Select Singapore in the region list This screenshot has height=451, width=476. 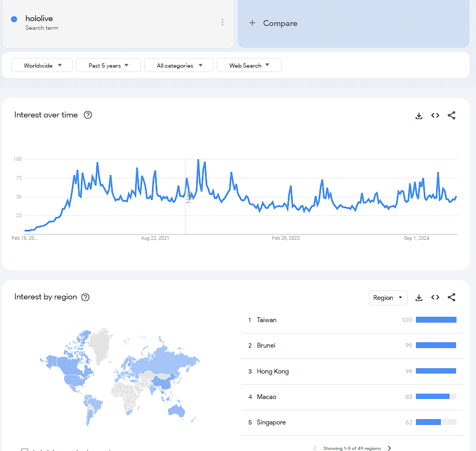[352, 422]
